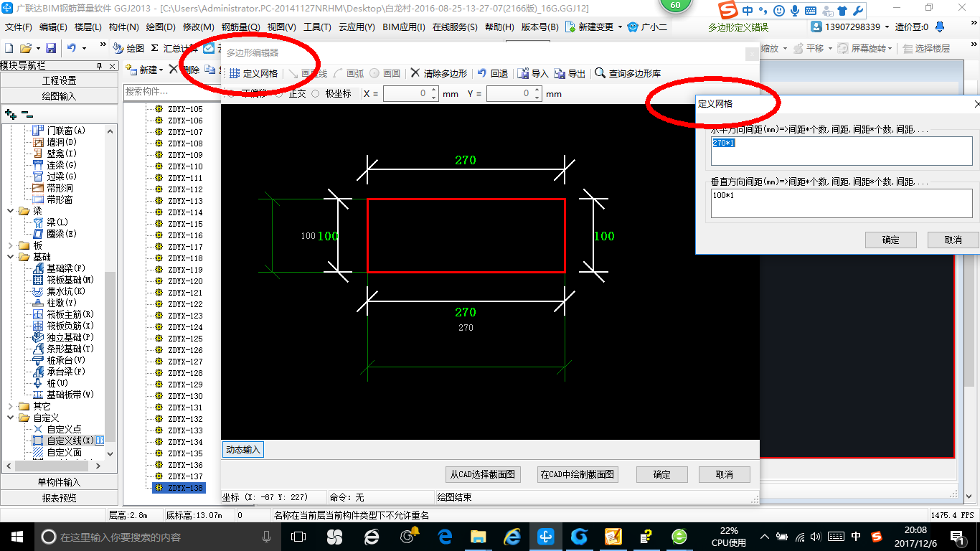
Task: Expand the 板 folder in tree
Action: pyautogui.click(x=11, y=245)
